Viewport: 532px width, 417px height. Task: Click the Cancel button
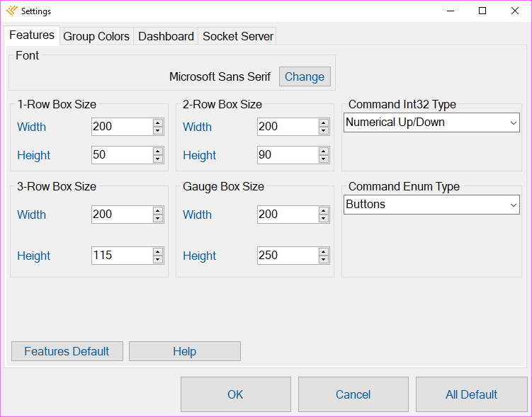click(x=353, y=394)
